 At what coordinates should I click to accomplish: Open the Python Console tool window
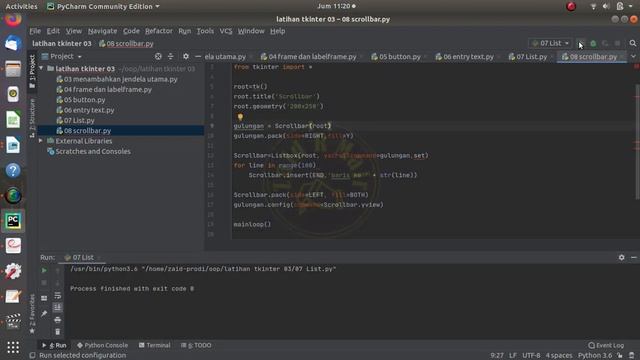coord(102,345)
